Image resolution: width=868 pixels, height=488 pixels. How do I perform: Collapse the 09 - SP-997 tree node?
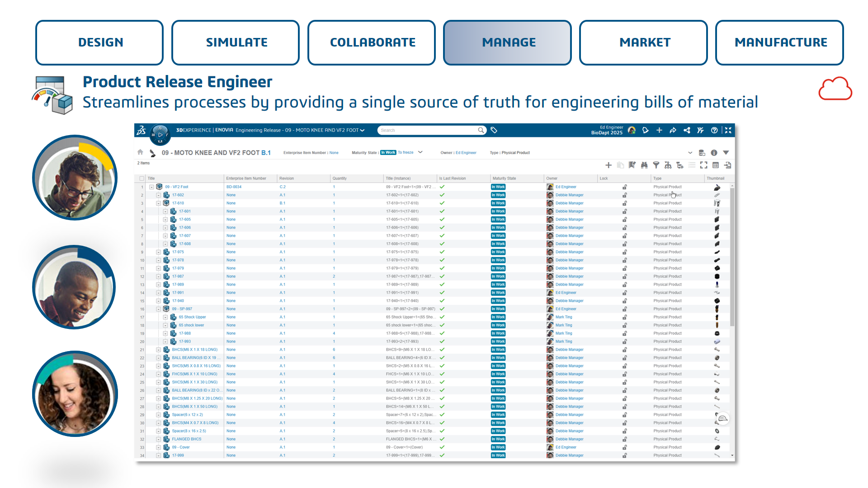pyautogui.click(x=159, y=309)
